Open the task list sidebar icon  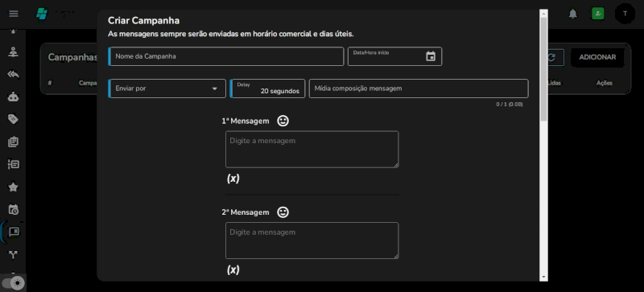(13, 164)
